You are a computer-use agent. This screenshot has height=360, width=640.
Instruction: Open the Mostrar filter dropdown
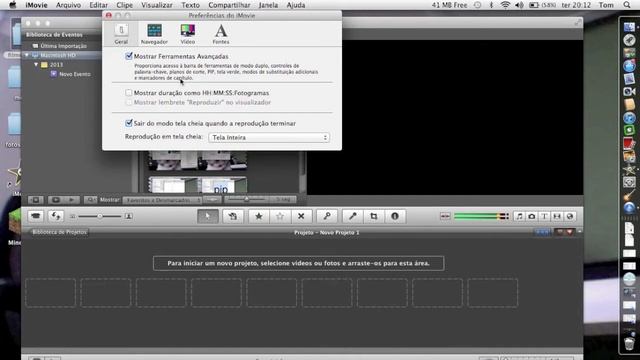coord(162,200)
